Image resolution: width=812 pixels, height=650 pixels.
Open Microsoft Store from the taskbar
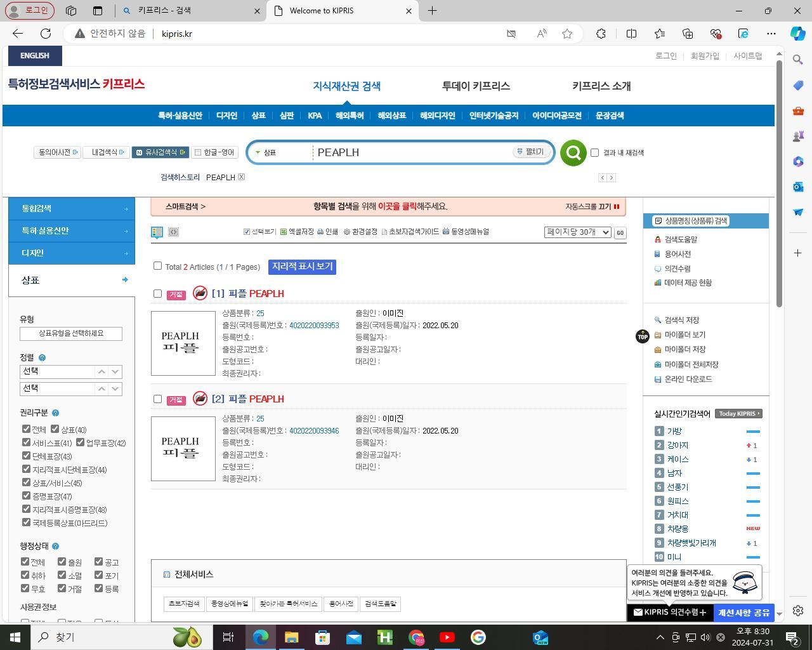[x=323, y=637]
